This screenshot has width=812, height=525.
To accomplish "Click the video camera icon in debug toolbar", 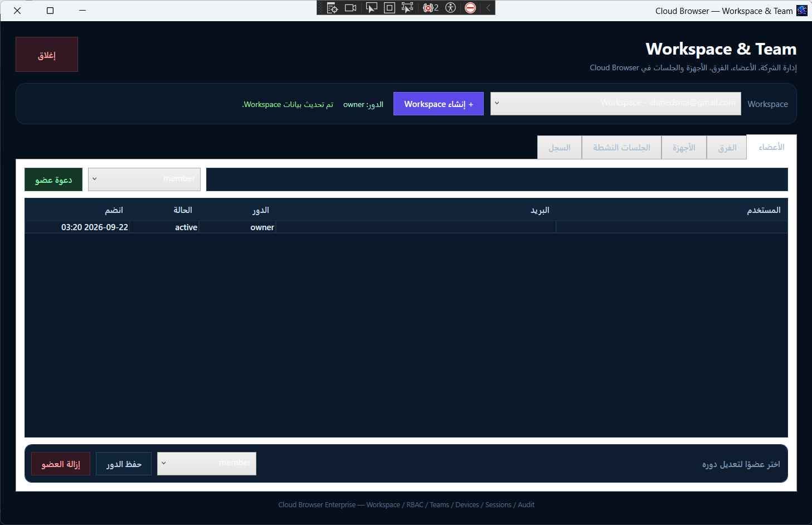I will coord(351,8).
